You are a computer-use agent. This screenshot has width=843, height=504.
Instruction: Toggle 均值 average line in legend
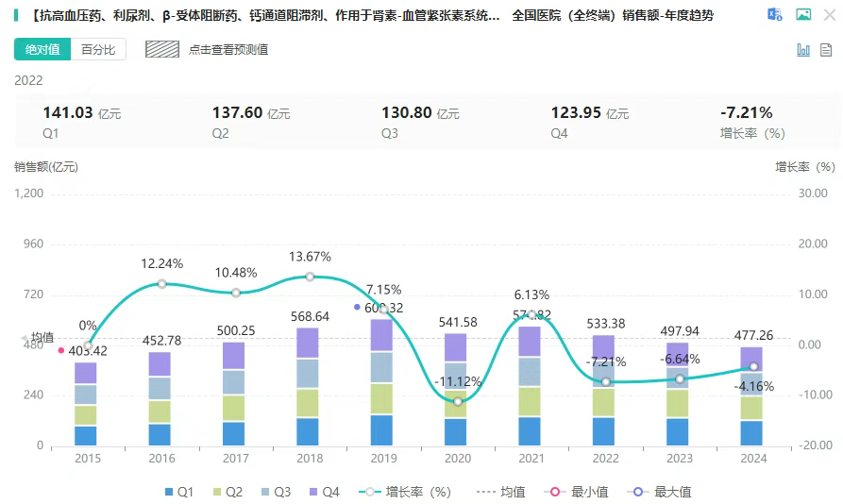(x=501, y=492)
